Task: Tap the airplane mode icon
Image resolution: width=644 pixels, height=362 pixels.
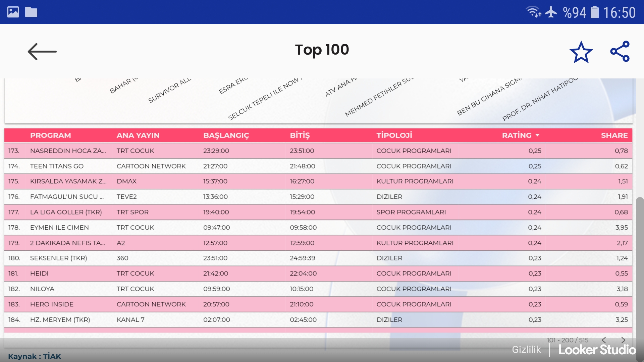Action: pyautogui.click(x=551, y=12)
